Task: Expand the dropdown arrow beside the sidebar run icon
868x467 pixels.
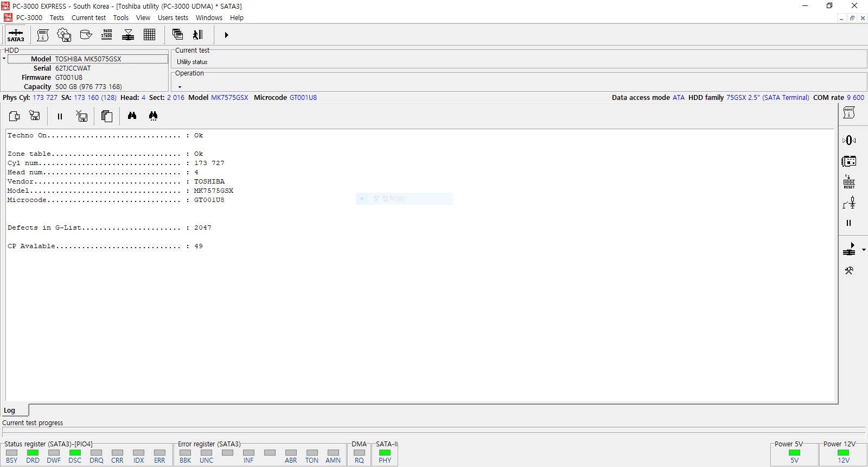Action: pyautogui.click(x=864, y=250)
